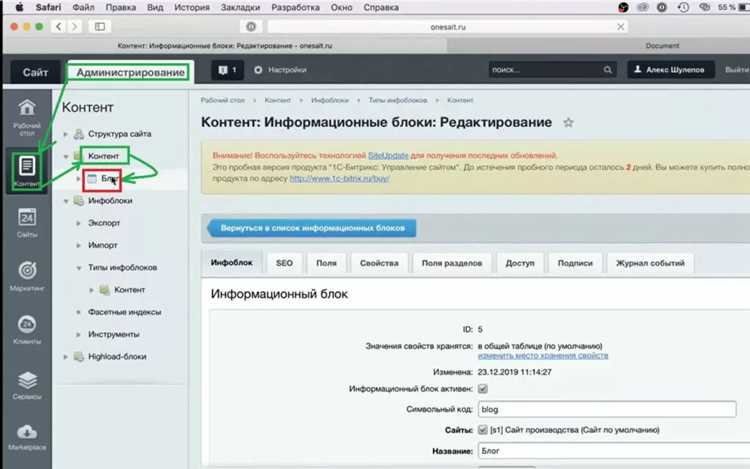750x469 pixels.
Task: Select the Document browser tab
Action: click(598, 46)
